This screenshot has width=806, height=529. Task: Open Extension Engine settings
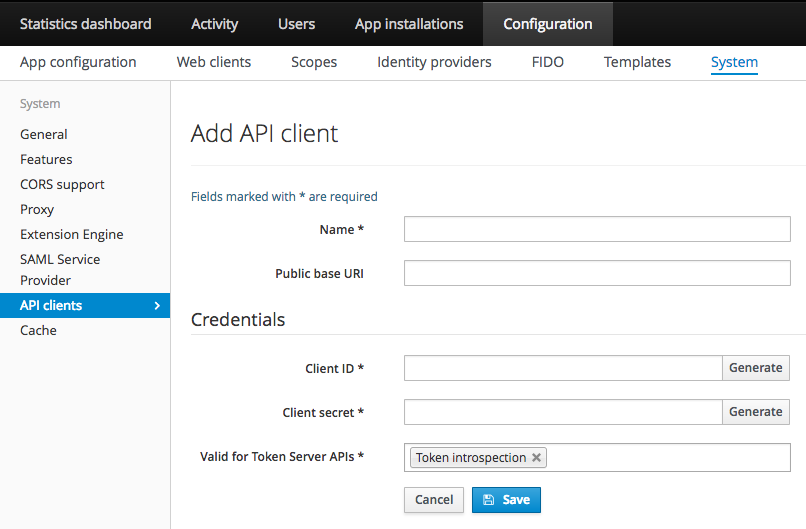[71, 234]
